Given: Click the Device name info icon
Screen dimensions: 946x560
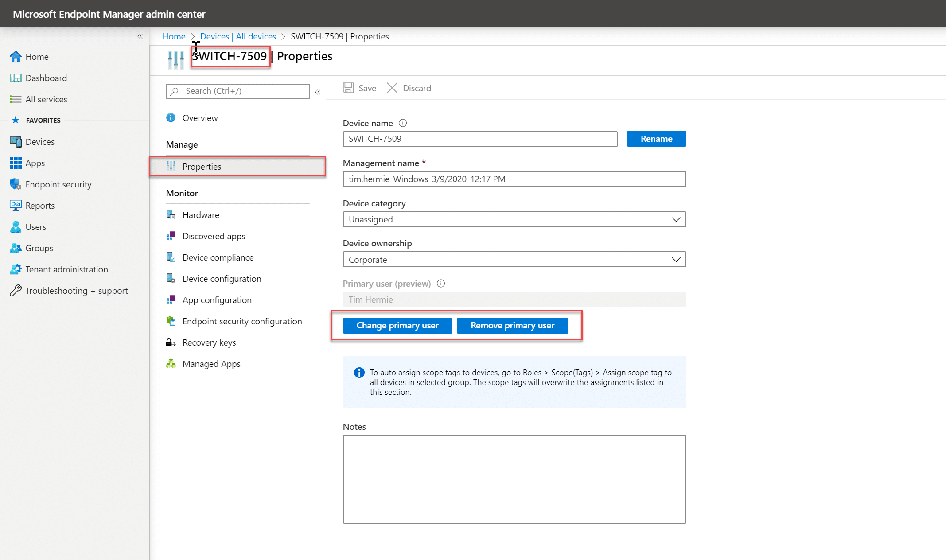Looking at the screenshot, I should coord(403,123).
